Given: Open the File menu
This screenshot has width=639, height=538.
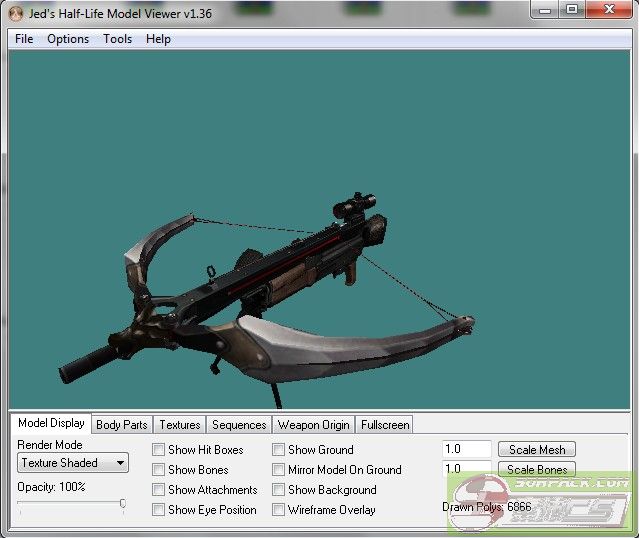Looking at the screenshot, I should pos(24,39).
